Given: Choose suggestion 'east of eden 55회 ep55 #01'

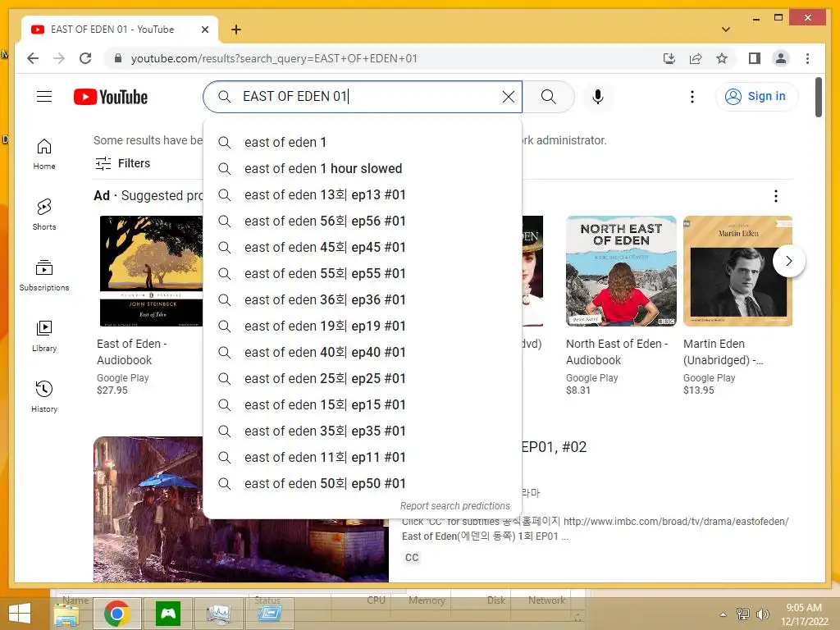Looking at the screenshot, I should (362, 274).
